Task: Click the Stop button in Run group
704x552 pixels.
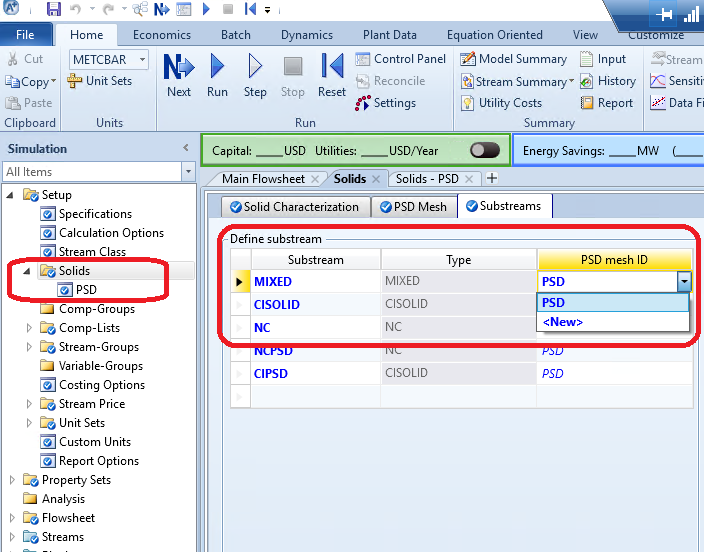Action: tap(293, 75)
